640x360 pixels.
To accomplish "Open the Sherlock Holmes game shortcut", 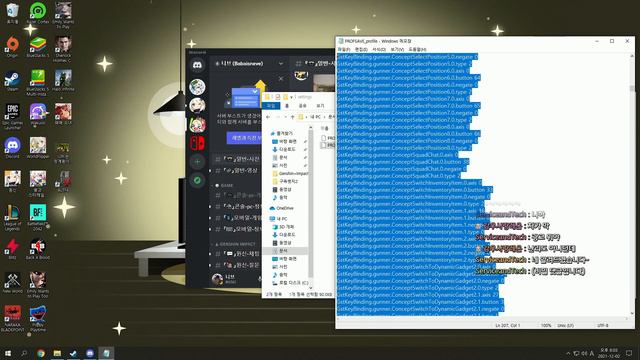I will pyautogui.click(x=63, y=48).
